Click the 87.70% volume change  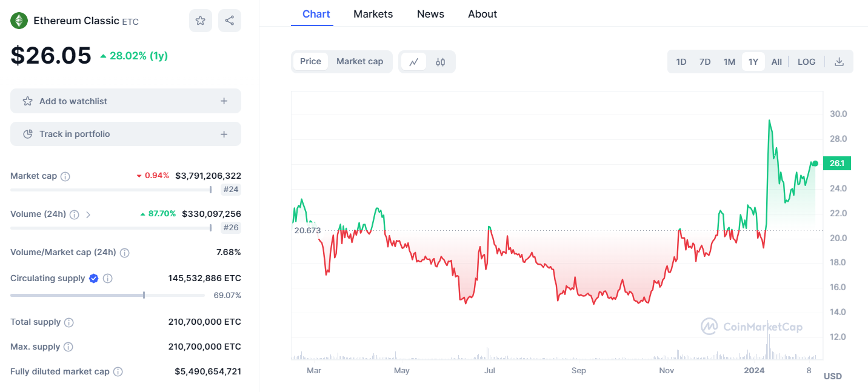(x=158, y=214)
